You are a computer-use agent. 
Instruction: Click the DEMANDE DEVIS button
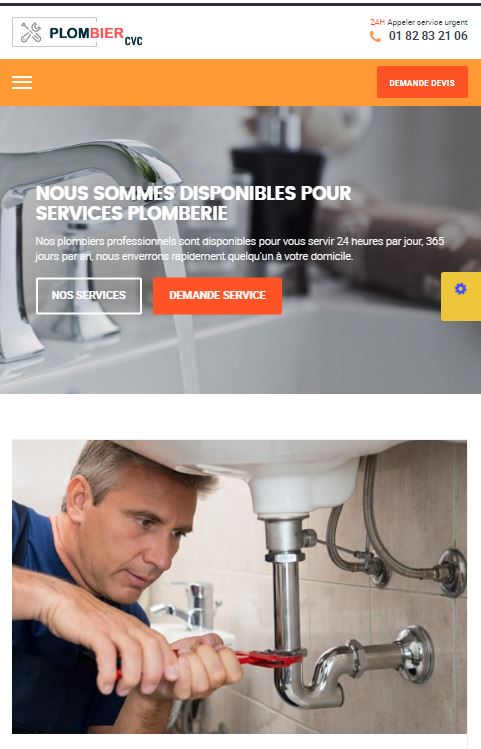[x=422, y=82]
